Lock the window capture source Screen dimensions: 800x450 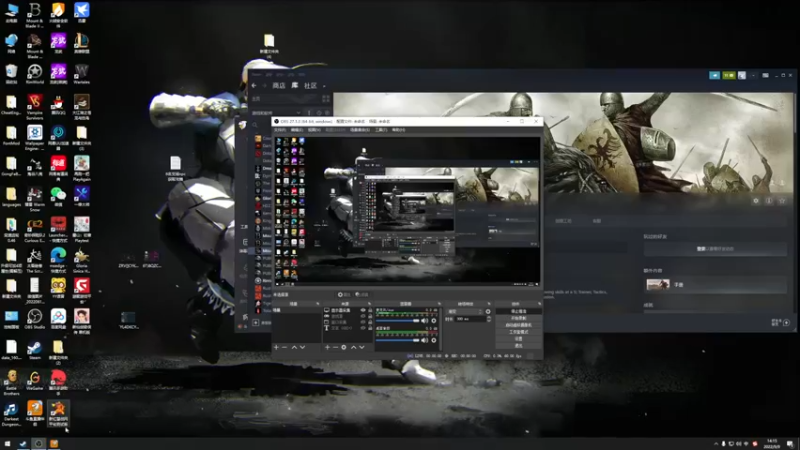coord(370,322)
